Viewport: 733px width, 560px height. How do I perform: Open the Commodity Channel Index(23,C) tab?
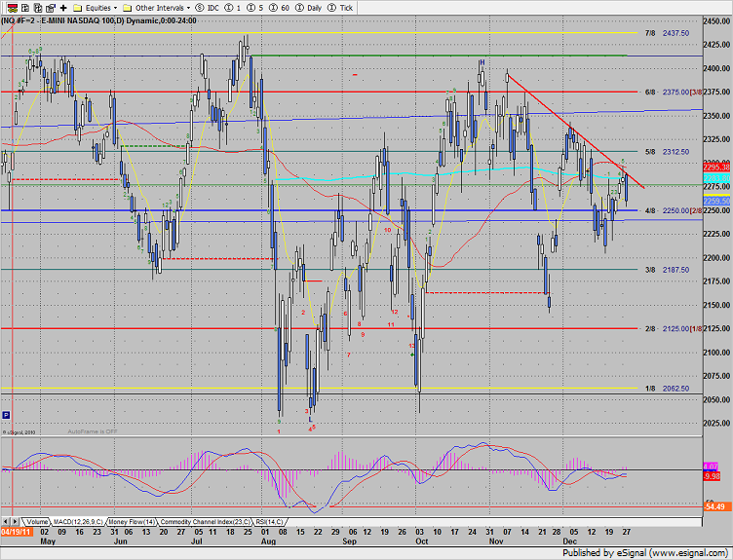pyautogui.click(x=204, y=522)
